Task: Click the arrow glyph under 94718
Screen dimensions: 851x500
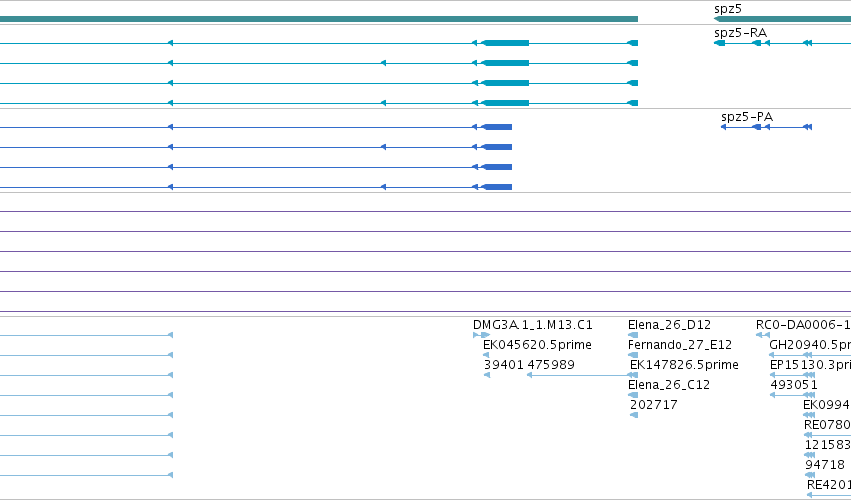Action: click(810, 475)
